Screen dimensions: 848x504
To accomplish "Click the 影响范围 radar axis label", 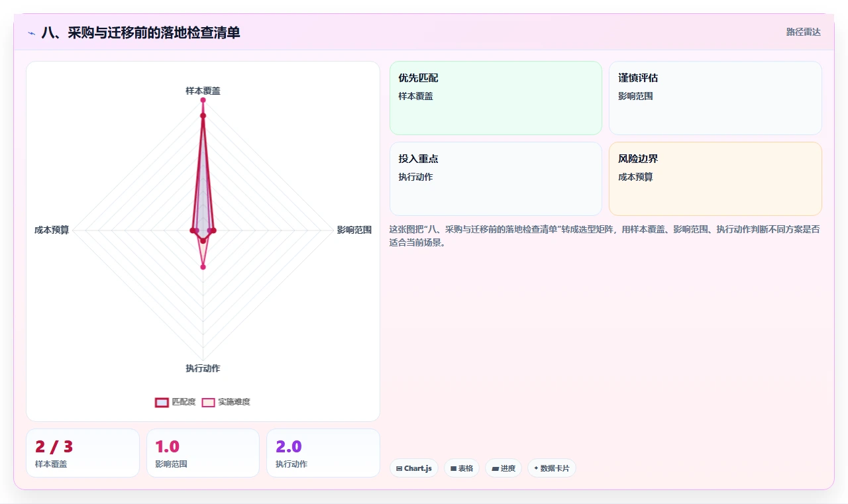I will click(x=354, y=230).
